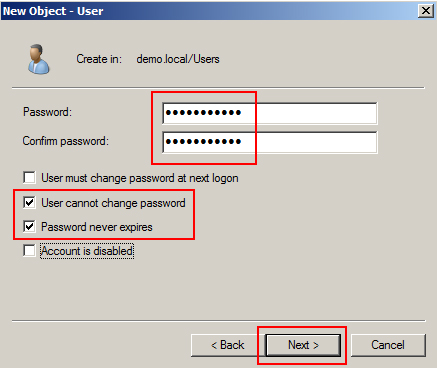This screenshot has height=368, width=437.
Task: Click the 'Password:' field label
Action: pos(47,112)
